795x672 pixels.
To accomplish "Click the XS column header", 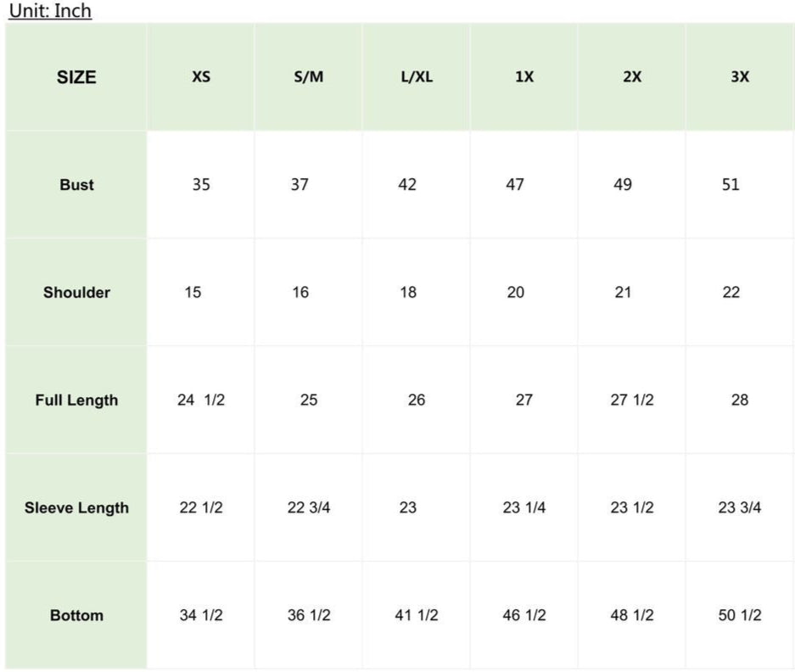I will tap(201, 76).
